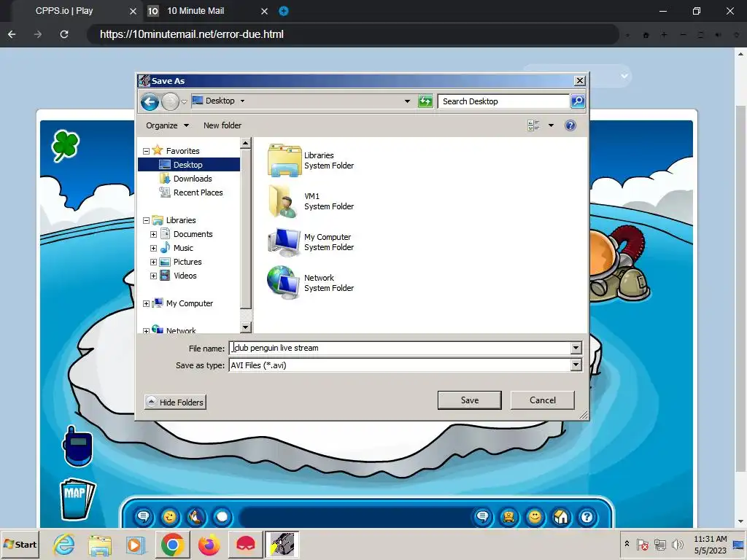
Task: Click the Cancel button
Action: pos(543,400)
